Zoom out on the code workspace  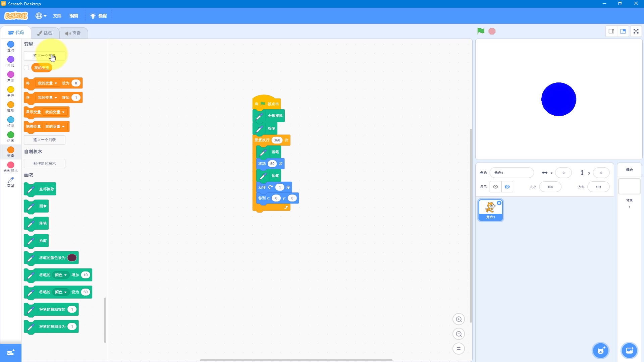tap(459, 334)
